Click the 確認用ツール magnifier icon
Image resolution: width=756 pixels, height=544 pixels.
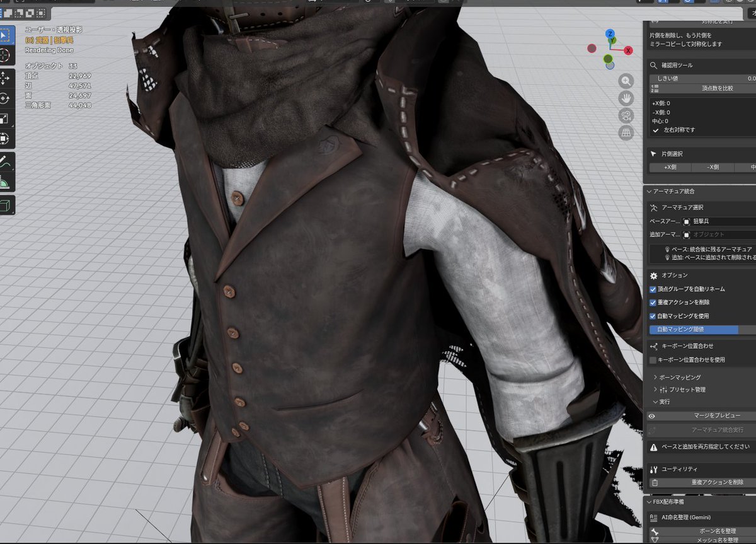point(654,65)
